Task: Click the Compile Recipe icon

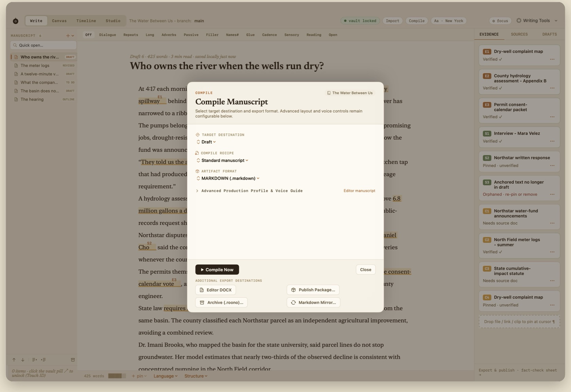Action: [197, 153]
